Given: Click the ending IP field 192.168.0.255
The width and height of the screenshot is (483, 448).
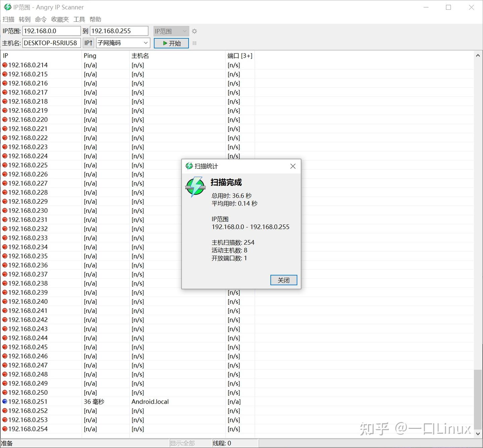Looking at the screenshot, I should click(x=119, y=31).
